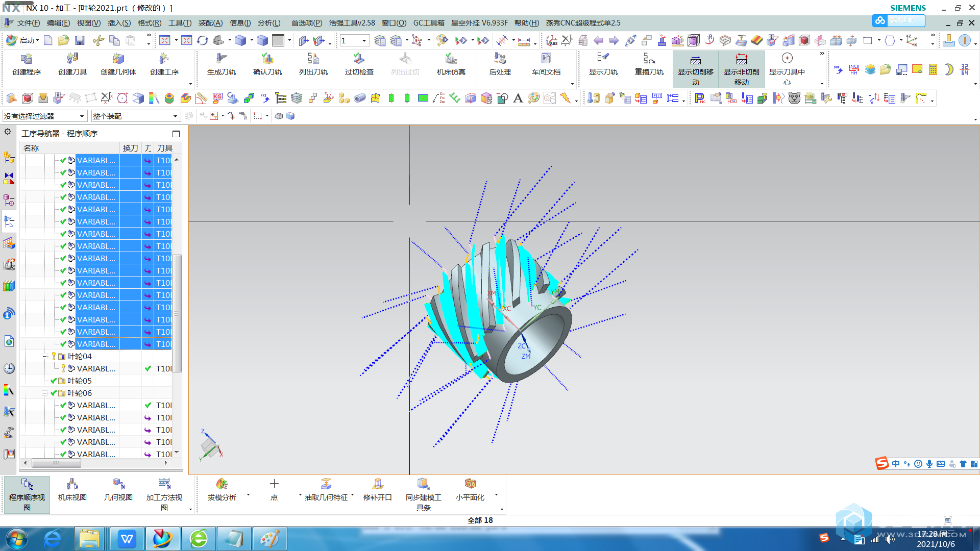Select the 叶轮05 program group
This screenshot has height=551, width=980.
click(79, 381)
